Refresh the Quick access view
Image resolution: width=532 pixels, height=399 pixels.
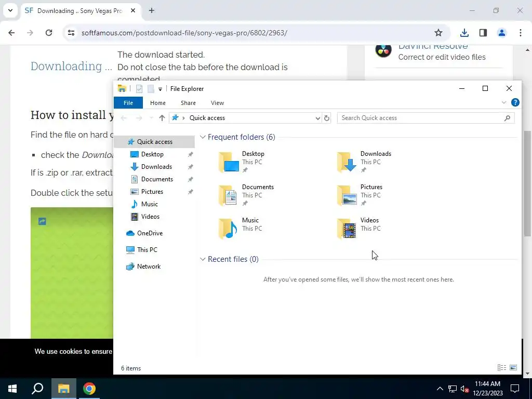point(327,118)
